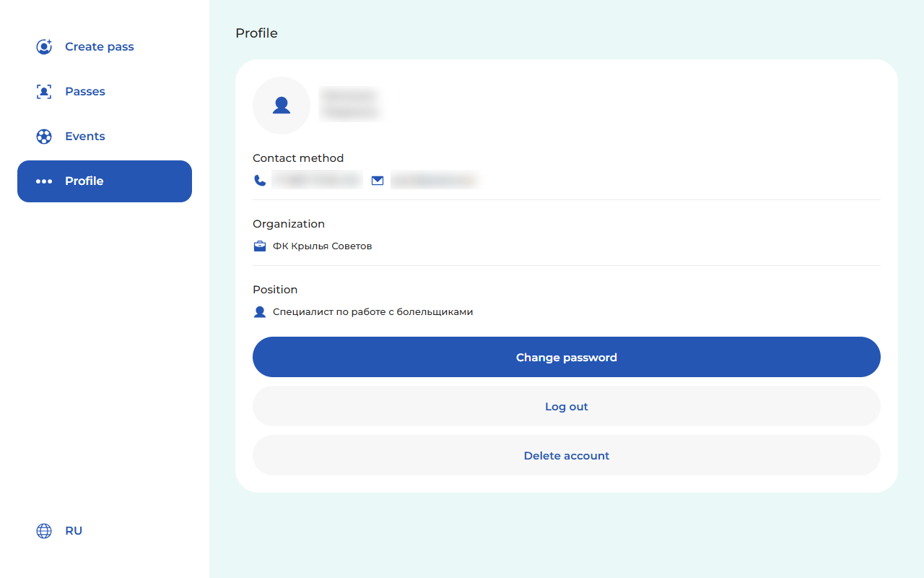Click the person icon under Position

[260, 312]
